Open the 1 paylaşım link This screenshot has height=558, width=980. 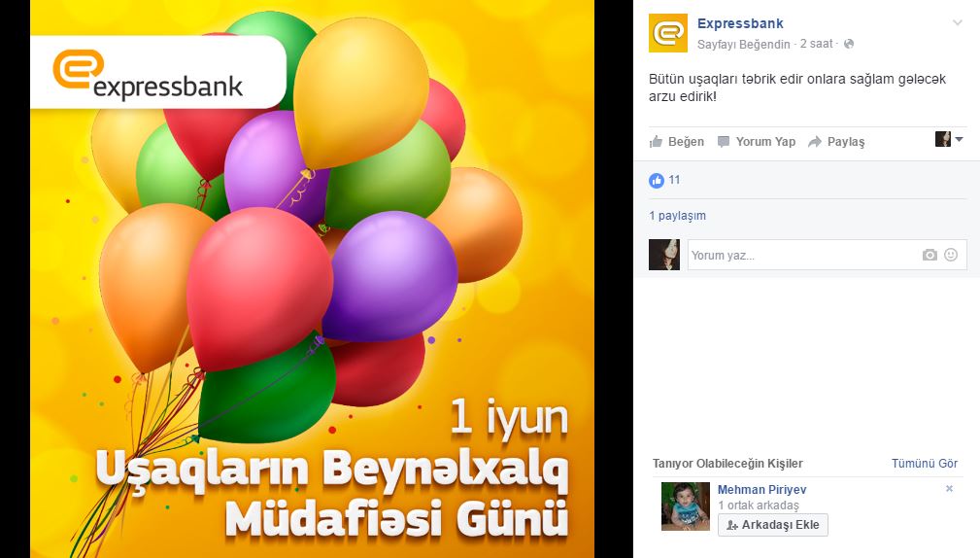click(678, 216)
